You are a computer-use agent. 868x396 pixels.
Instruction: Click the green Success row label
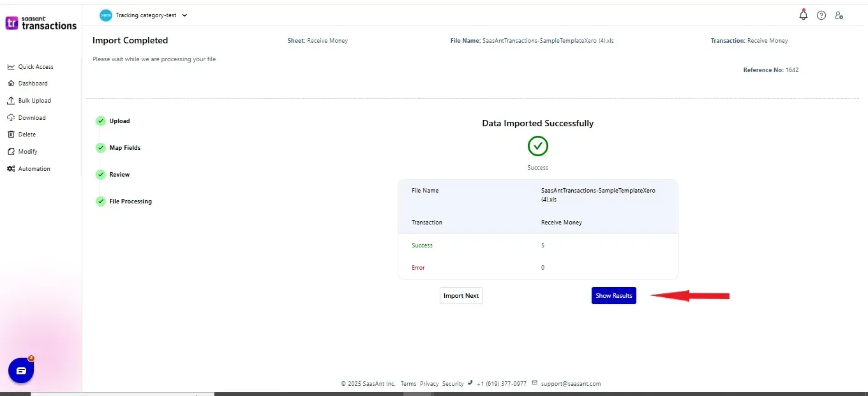pos(422,246)
